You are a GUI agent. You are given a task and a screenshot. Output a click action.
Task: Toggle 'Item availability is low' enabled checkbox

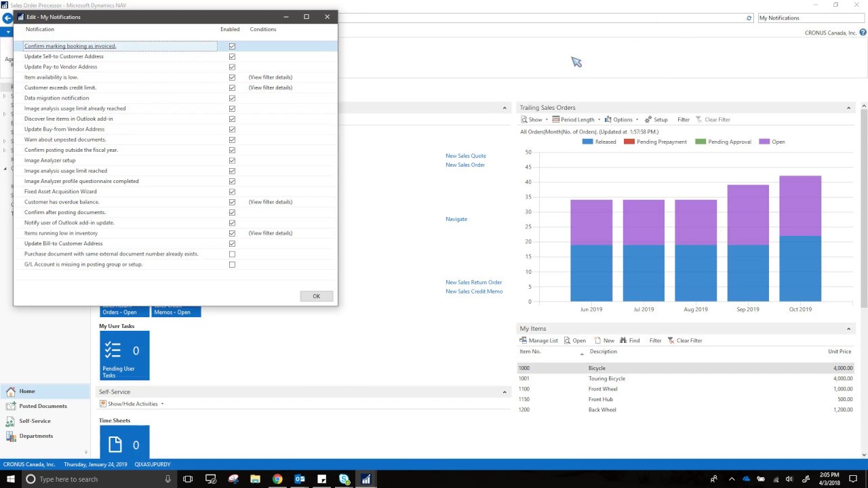[232, 77]
